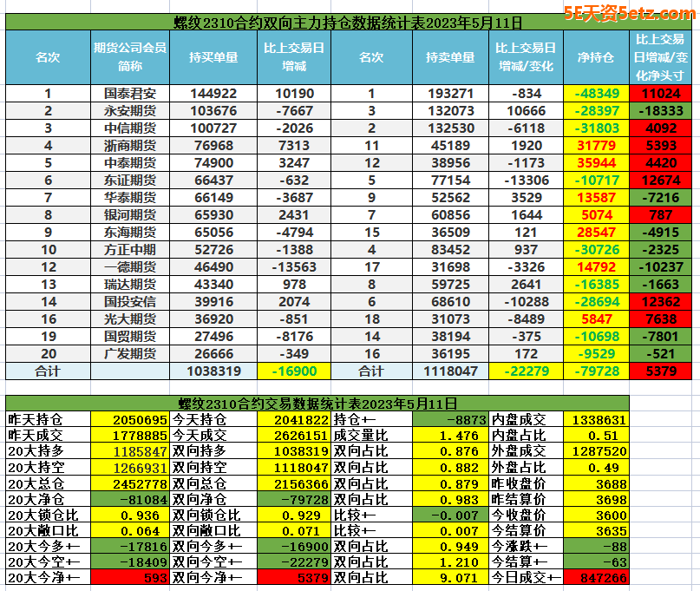Screen dimensions: 700x591
Task: Select 昨天持仓 value 2050695
Action: 130,420
